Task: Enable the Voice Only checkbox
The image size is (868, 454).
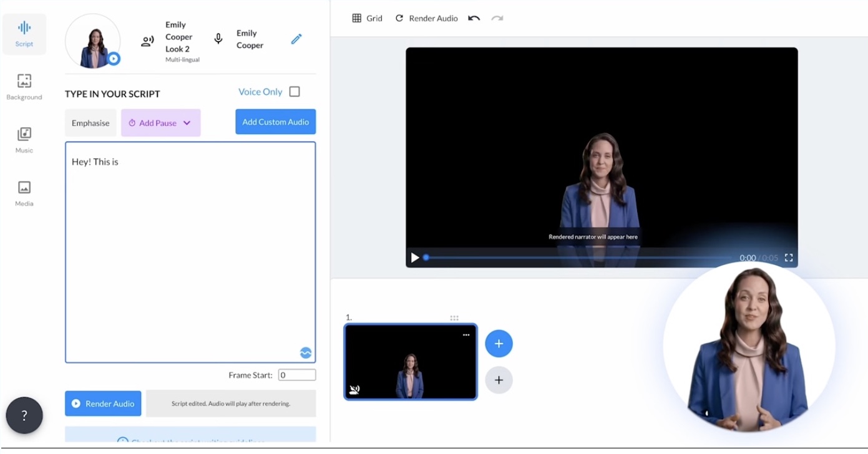Action: pyautogui.click(x=295, y=92)
